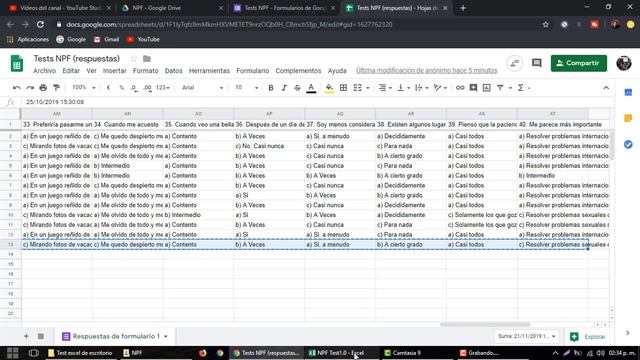This screenshot has height=360, width=640.
Task: Open the borders tool
Action: 343,88
